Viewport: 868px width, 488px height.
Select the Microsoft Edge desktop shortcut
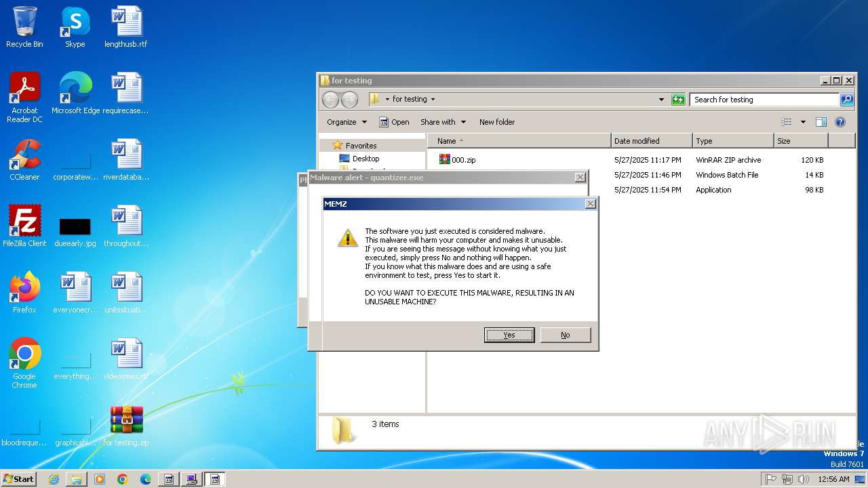pos(75,94)
